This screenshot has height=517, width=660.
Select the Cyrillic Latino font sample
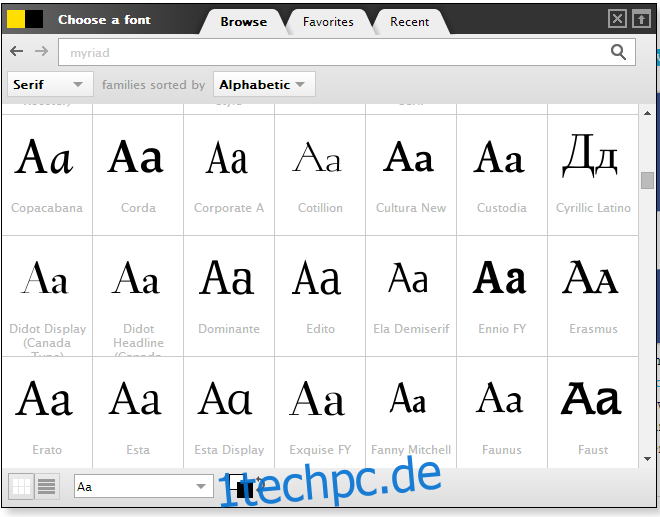pyautogui.click(x=593, y=175)
